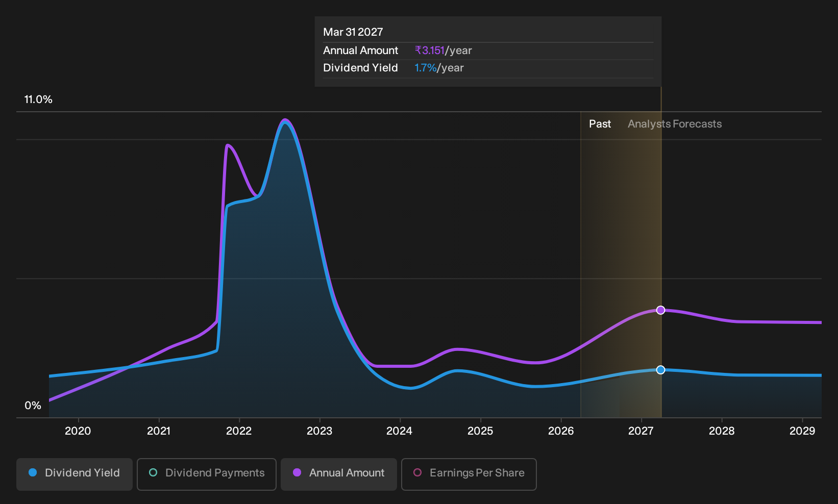Click the Analysts Forecasts label

pyautogui.click(x=675, y=124)
